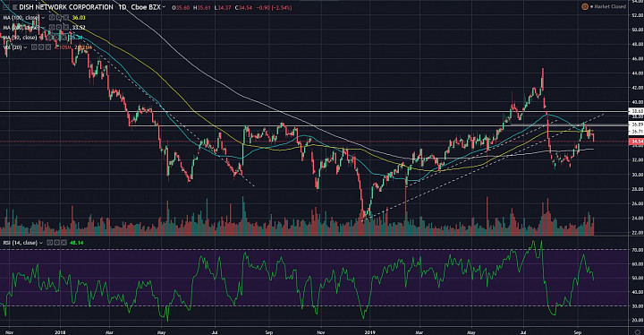This screenshot has width=644, height=335.
Task: Click the open price O35.60 value
Action: (181, 8)
